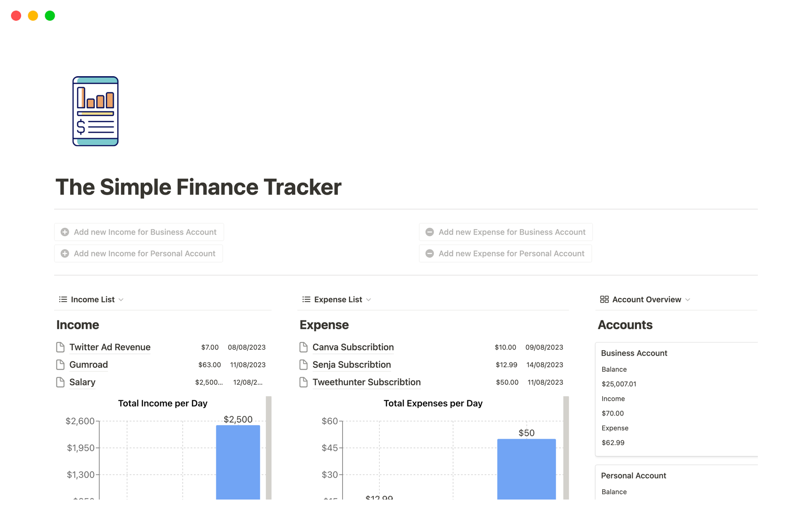
Task: Click the plus icon for Business Account income
Action: (x=65, y=232)
